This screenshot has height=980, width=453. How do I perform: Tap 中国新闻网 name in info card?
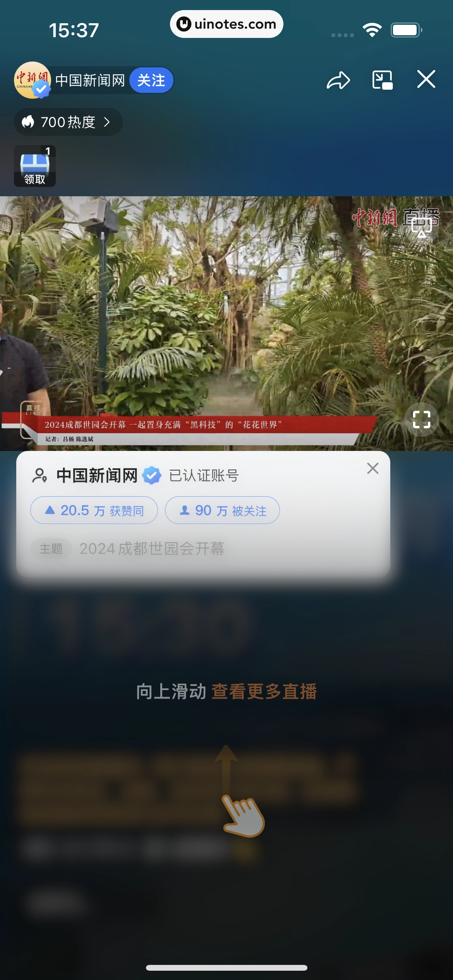point(97,475)
